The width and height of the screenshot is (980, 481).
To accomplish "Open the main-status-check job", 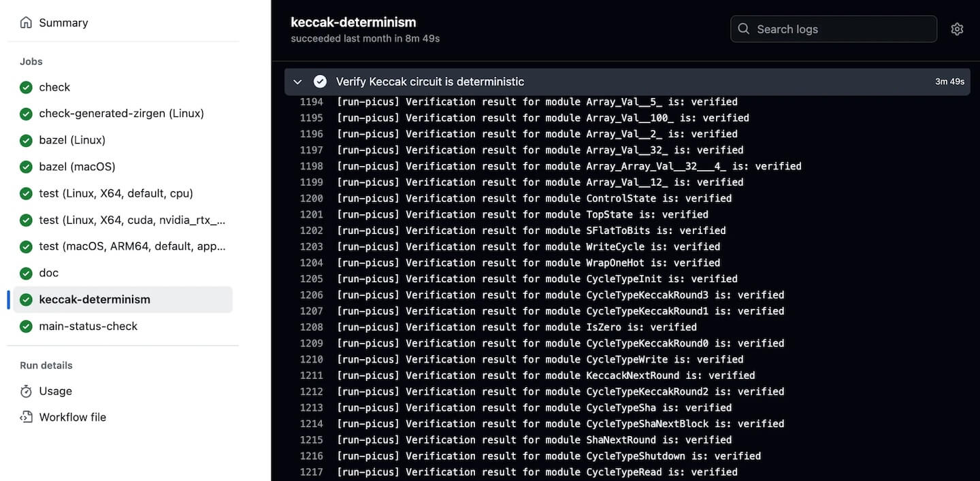I will click(x=88, y=326).
